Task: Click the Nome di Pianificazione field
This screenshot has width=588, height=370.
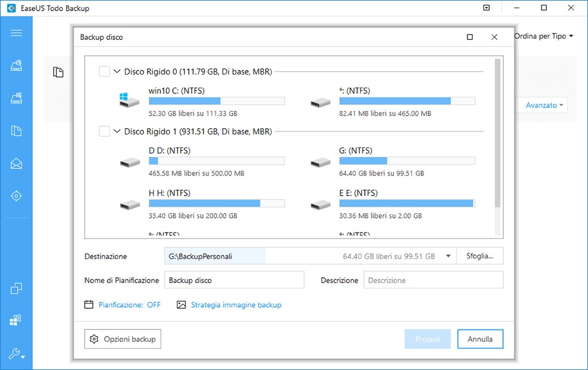Action: [x=235, y=280]
